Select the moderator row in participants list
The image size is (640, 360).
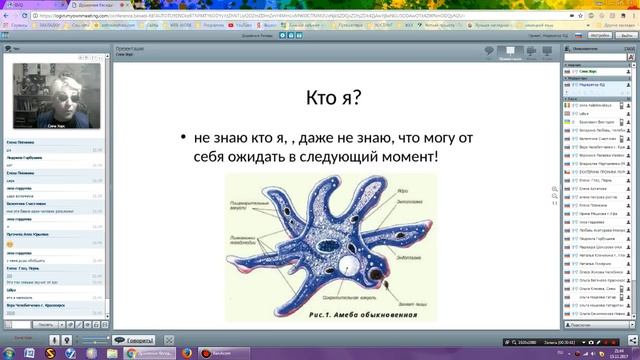point(597,85)
